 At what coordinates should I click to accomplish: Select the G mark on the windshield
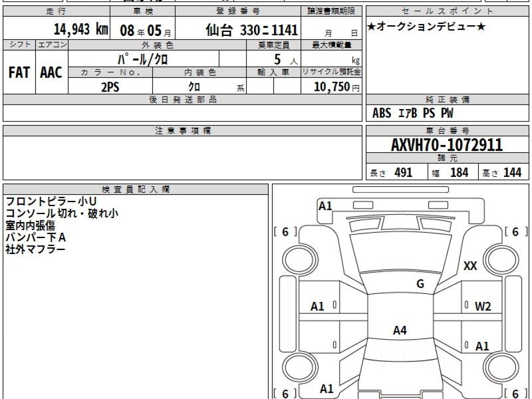coord(420,284)
